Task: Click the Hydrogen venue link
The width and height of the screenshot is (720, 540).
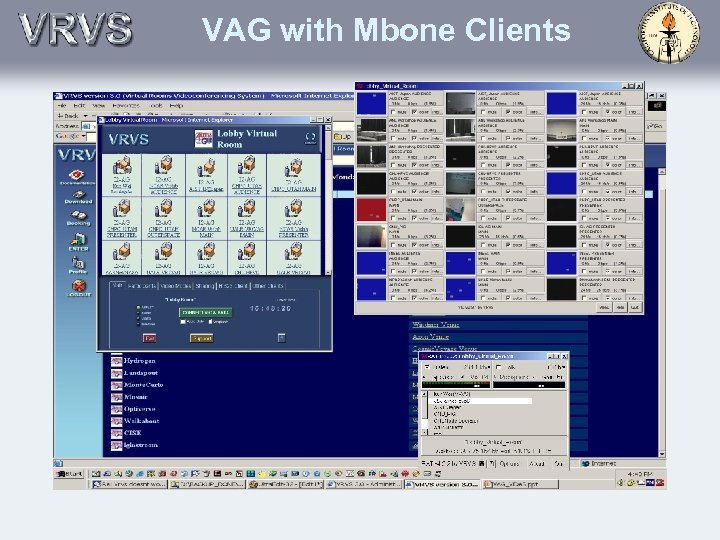Action: tap(140, 360)
